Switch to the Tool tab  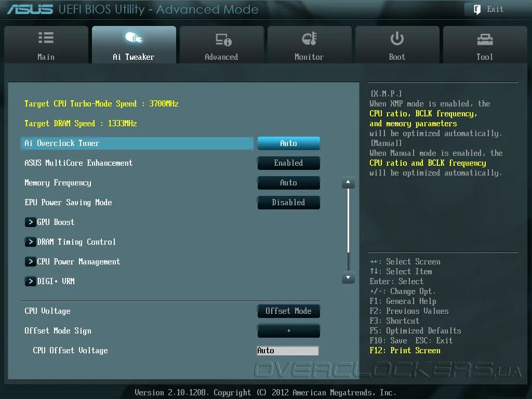click(x=485, y=45)
